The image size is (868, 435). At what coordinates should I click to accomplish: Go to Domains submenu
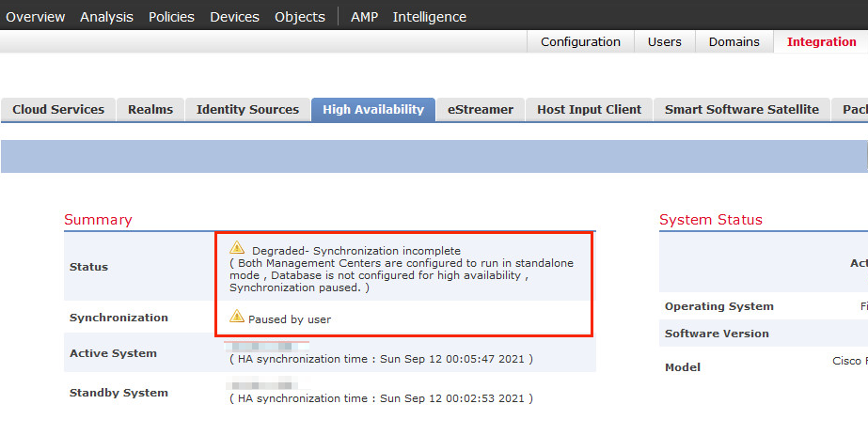tap(734, 42)
